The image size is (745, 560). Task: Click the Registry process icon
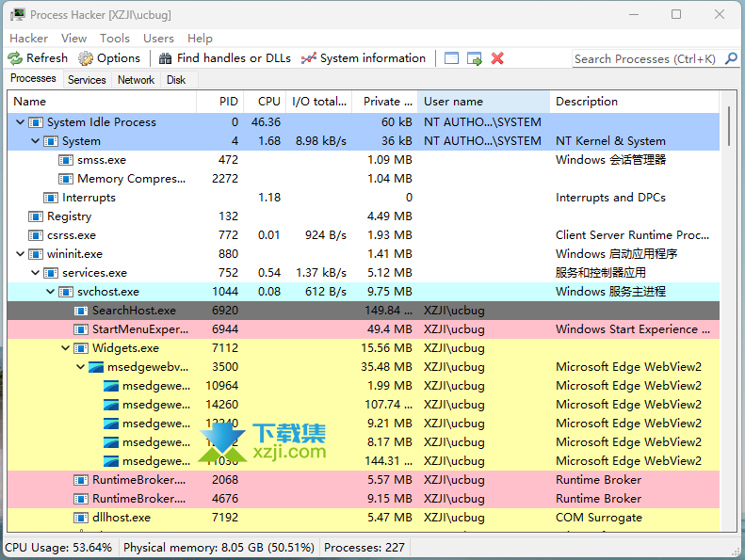click(x=36, y=216)
